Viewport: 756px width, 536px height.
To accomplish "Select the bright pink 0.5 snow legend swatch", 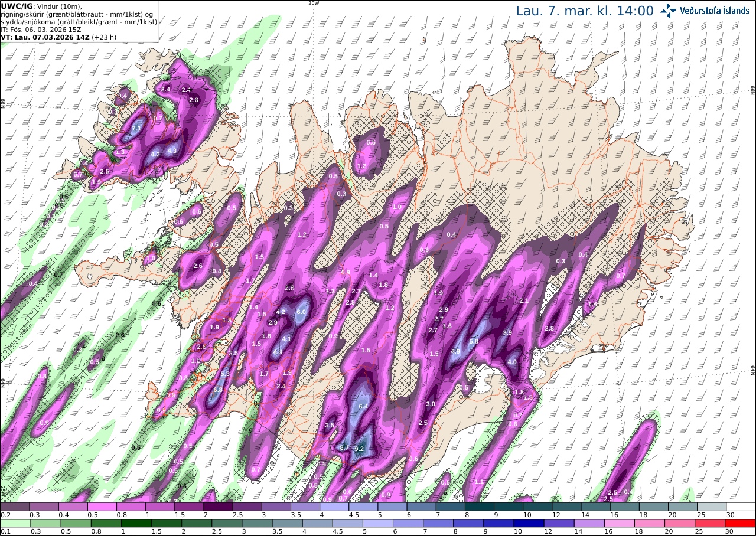I will (x=102, y=506).
